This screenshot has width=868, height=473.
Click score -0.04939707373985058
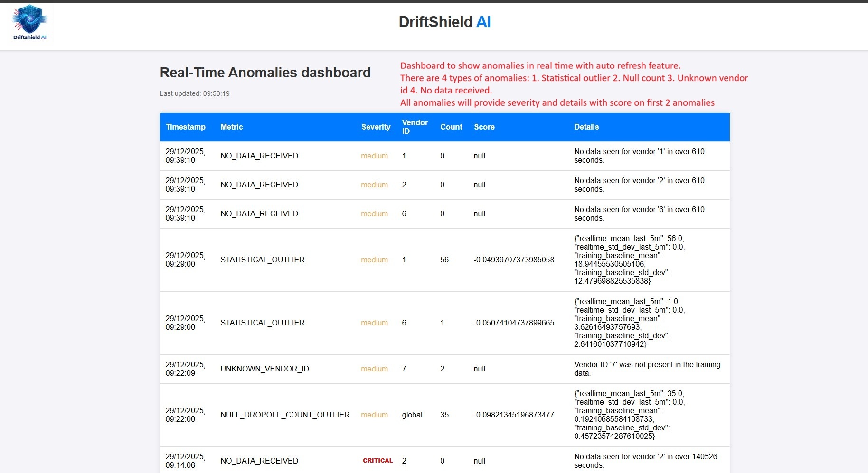pos(514,260)
